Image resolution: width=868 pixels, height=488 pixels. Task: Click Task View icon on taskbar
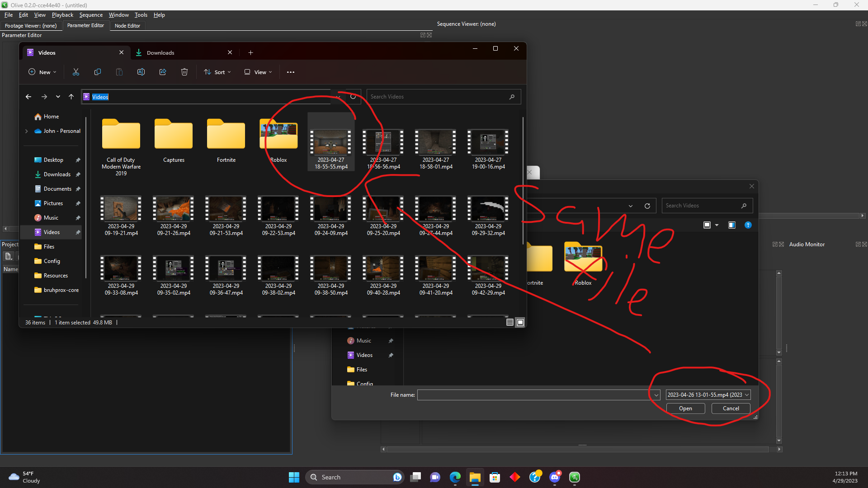pyautogui.click(x=415, y=477)
